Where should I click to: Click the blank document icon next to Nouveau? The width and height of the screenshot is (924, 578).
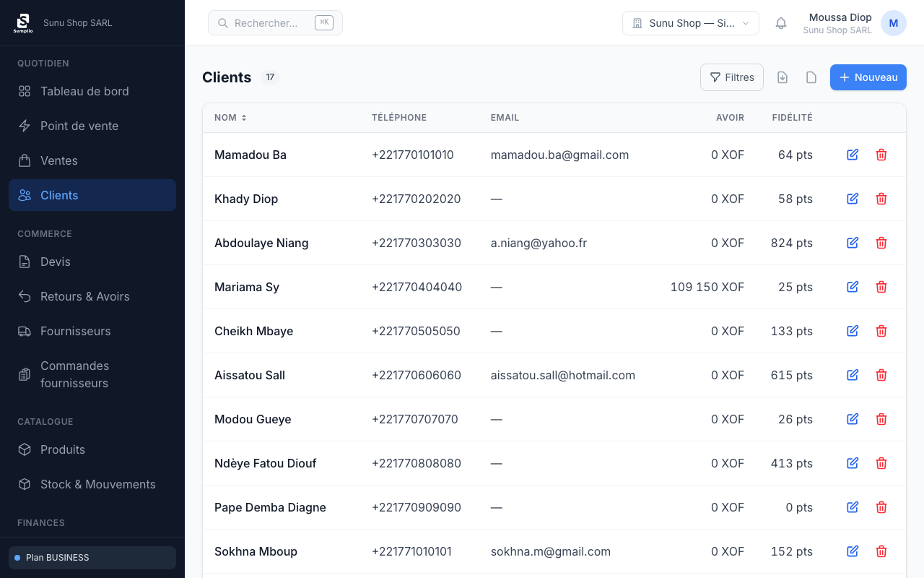point(811,77)
